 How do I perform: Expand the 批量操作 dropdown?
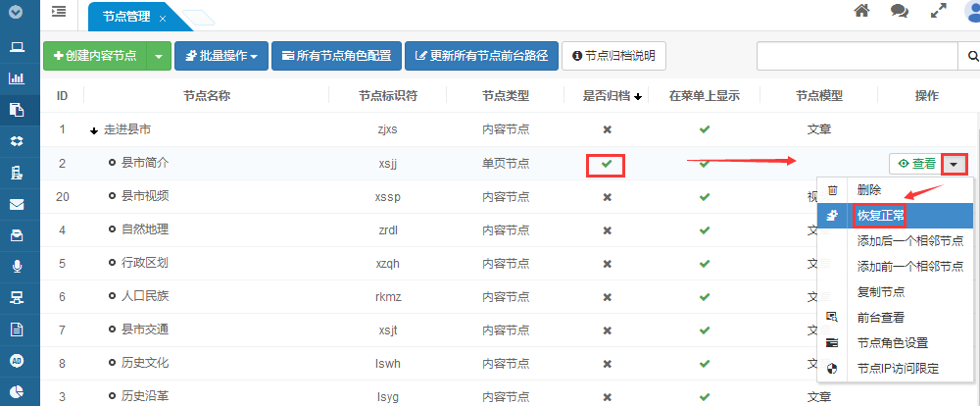point(220,56)
